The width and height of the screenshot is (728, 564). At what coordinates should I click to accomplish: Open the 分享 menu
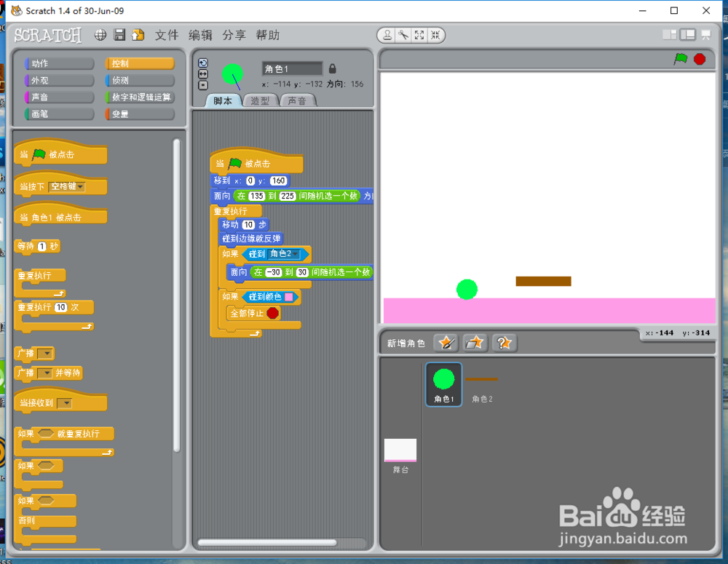click(234, 35)
